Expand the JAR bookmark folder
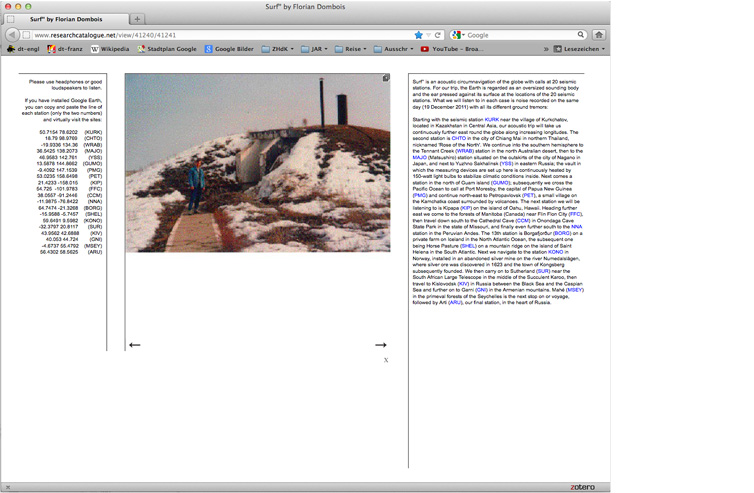The image size is (754, 493). [x=314, y=49]
